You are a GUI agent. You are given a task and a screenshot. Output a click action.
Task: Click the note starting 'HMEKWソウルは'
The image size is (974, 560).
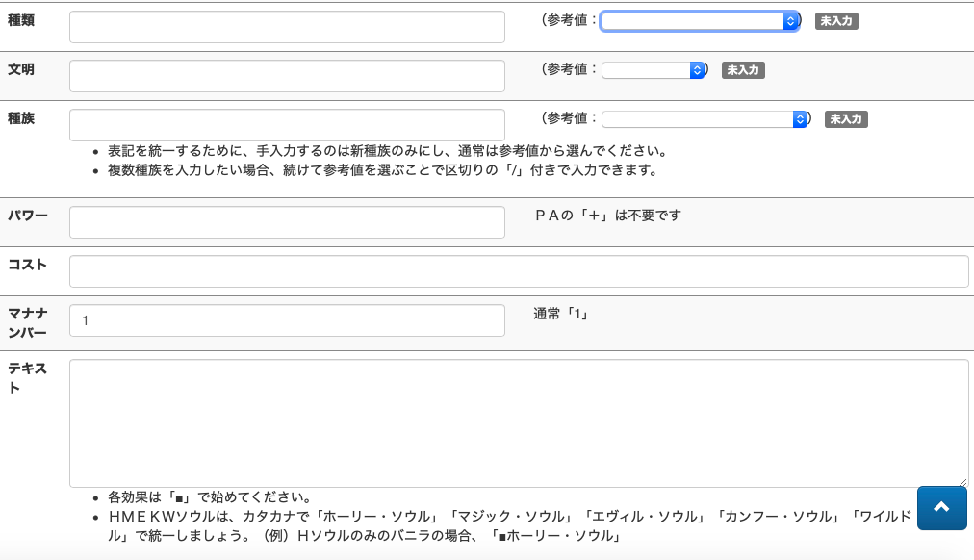point(509,526)
